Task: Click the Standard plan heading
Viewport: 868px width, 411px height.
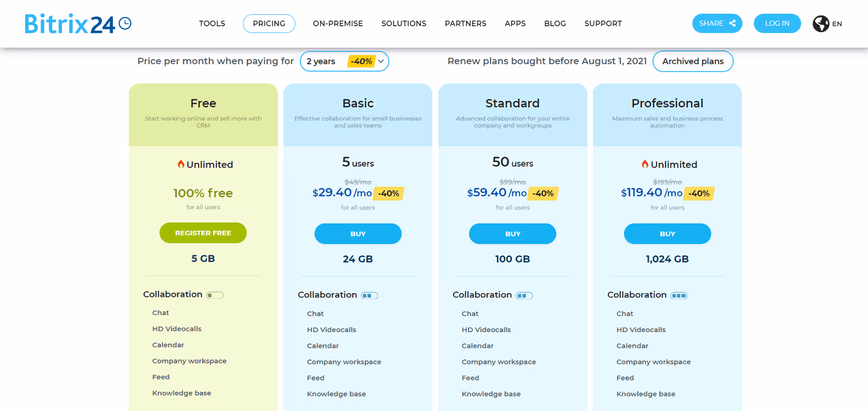Action: [512, 103]
